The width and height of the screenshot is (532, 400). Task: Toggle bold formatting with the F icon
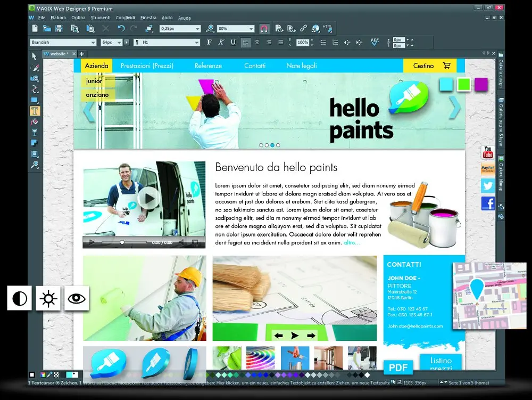tap(209, 42)
